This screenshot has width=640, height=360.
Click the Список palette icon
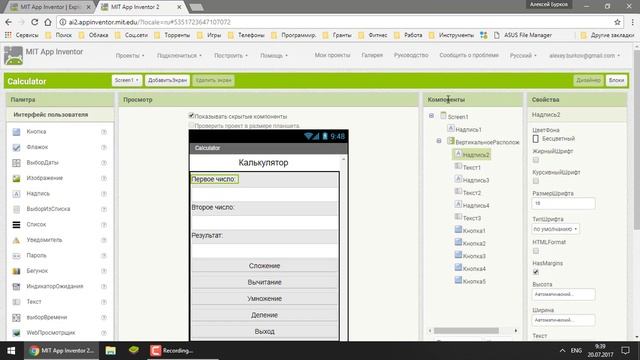pos(16,224)
